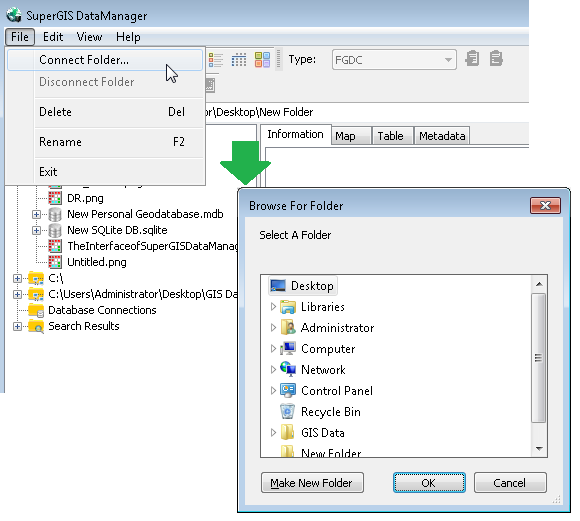
Task: Choose Connect Folder... from File menu
Action: click(x=105, y=60)
